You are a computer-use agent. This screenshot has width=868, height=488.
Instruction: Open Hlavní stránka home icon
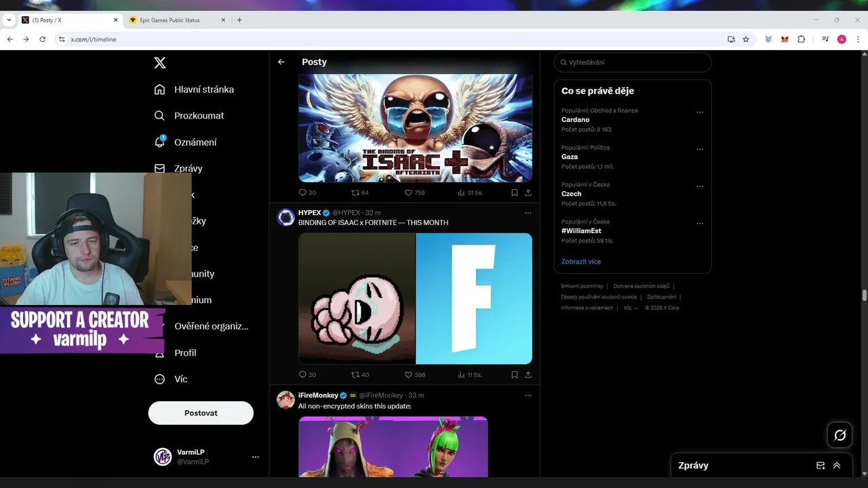pyautogui.click(x=159, y=89)
